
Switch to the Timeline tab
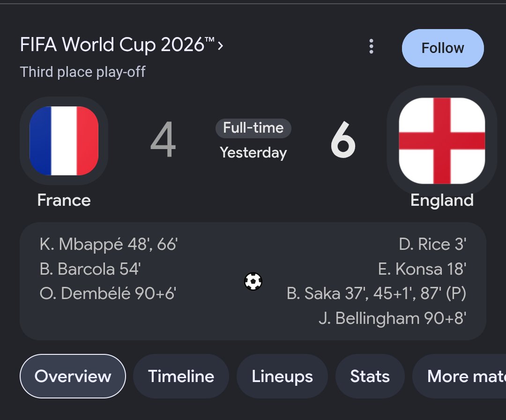point(181,376)
